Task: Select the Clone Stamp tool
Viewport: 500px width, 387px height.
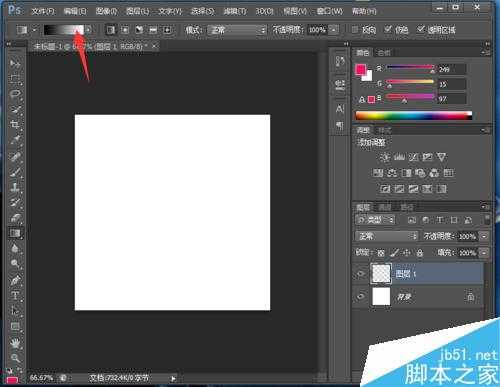Action: point(15,187)
